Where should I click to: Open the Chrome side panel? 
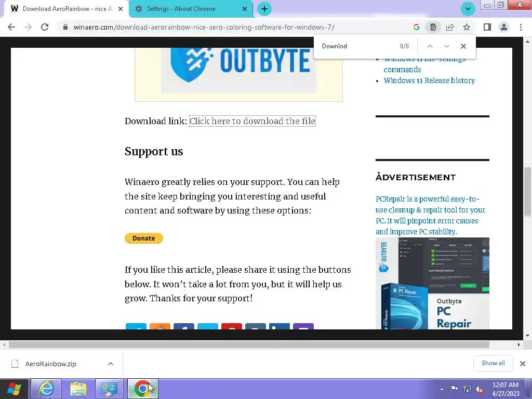[487, 27]
